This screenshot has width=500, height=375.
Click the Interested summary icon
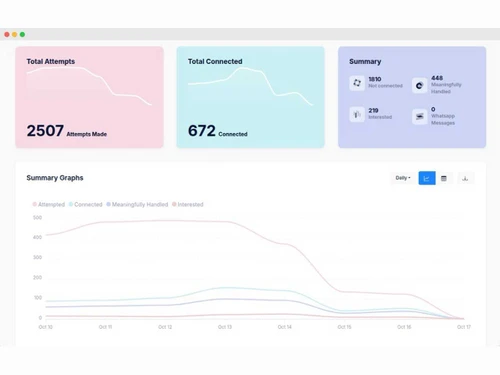pos(357,114)
